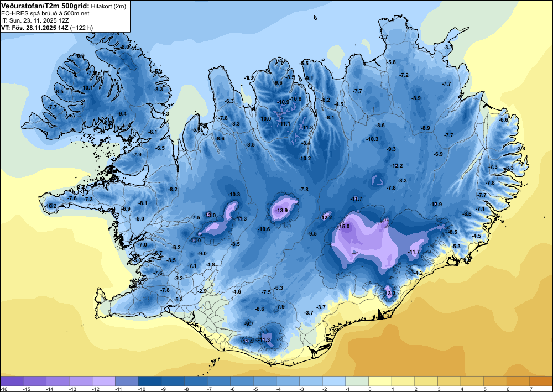This screenshot has width=553, height=392.
Task: Click the -8.8 temperature label
Action: [467, 213]
